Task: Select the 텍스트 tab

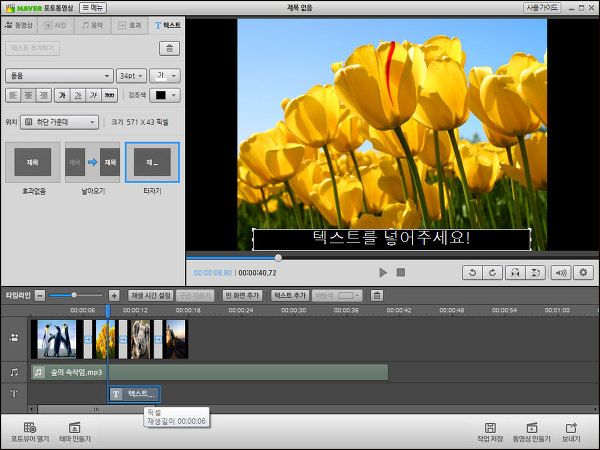Action: click(x=167, y=25)
